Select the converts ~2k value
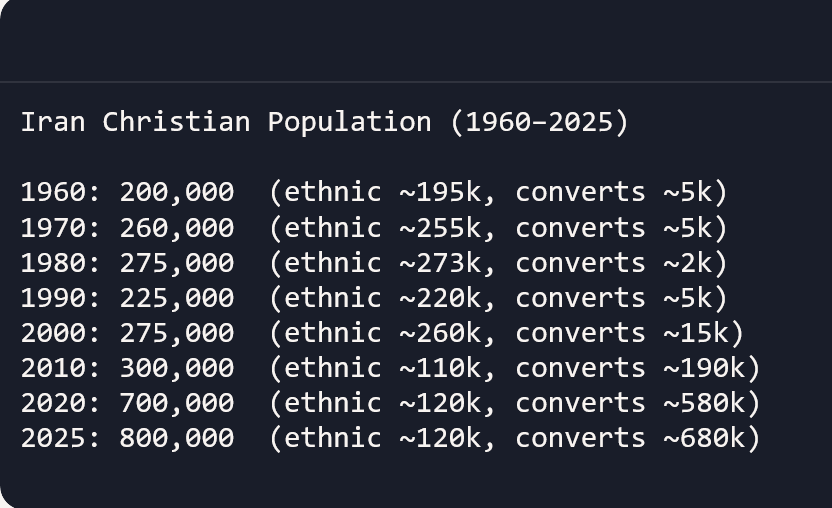Screen dimensions: 832x508 (x=614, y=263)
